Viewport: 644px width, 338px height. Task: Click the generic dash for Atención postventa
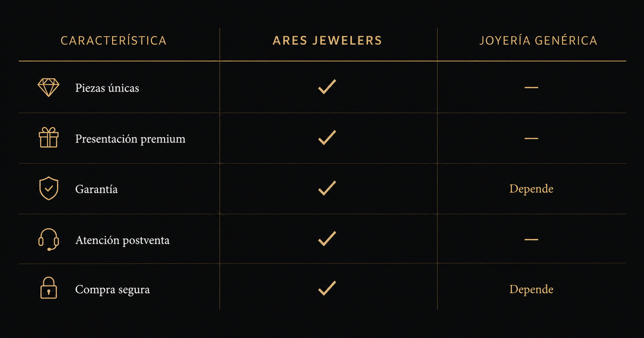point(531,239)
